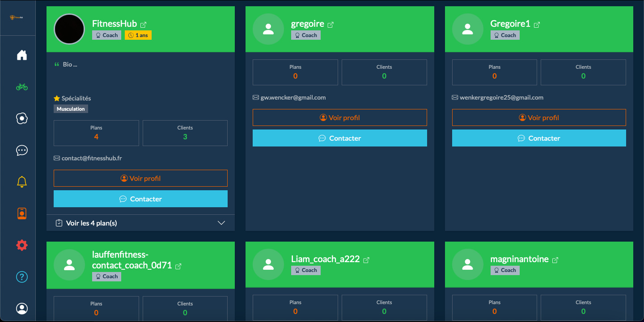Click external link icon next to FitnessHub
This screenshot has width=644, height=322.
(144, 25)
